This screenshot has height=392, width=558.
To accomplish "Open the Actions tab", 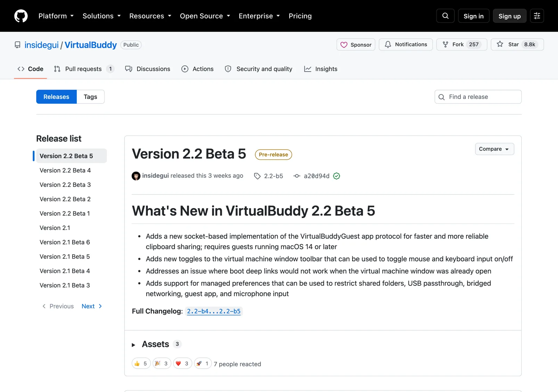I will click(x=197, y=69).
